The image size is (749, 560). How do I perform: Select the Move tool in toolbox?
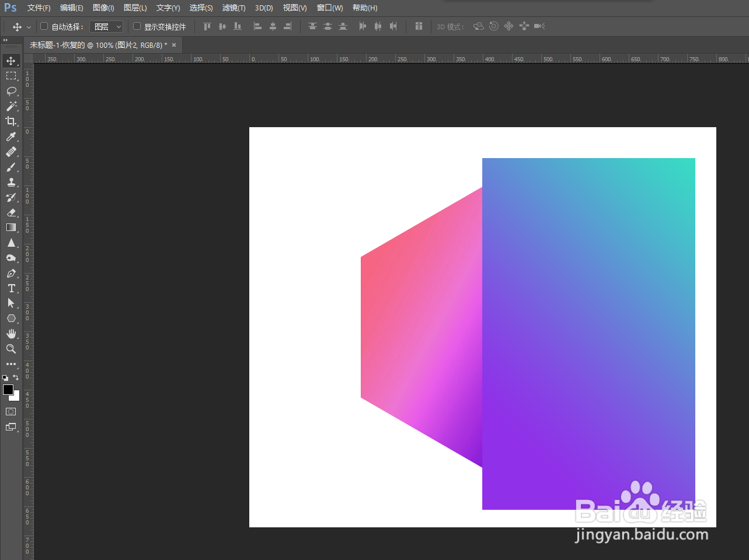(x=11, y=61)
